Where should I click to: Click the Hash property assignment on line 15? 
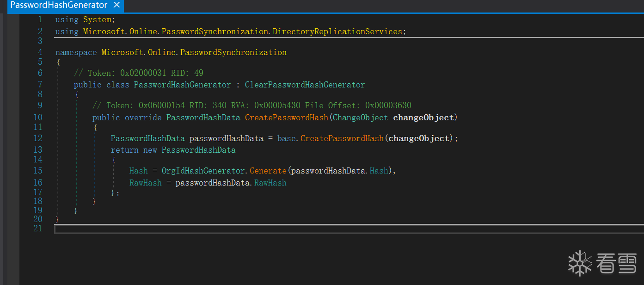pyautogui.click(x=138, y=171)
